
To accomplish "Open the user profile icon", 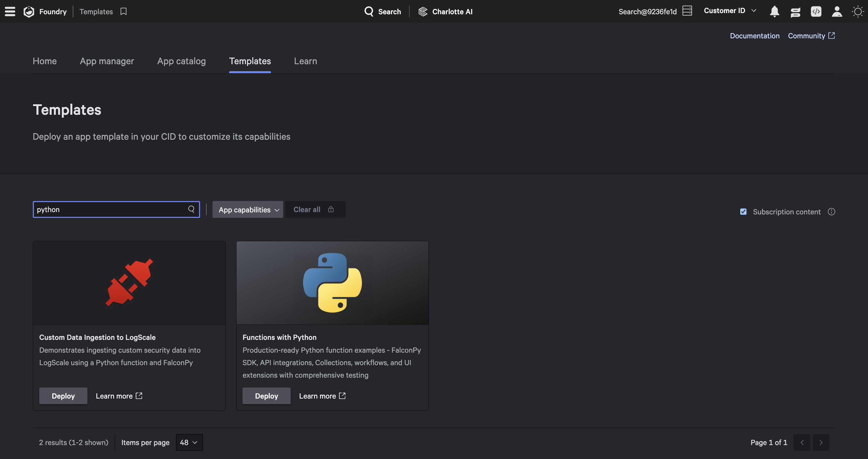I will tap(837, 11).
